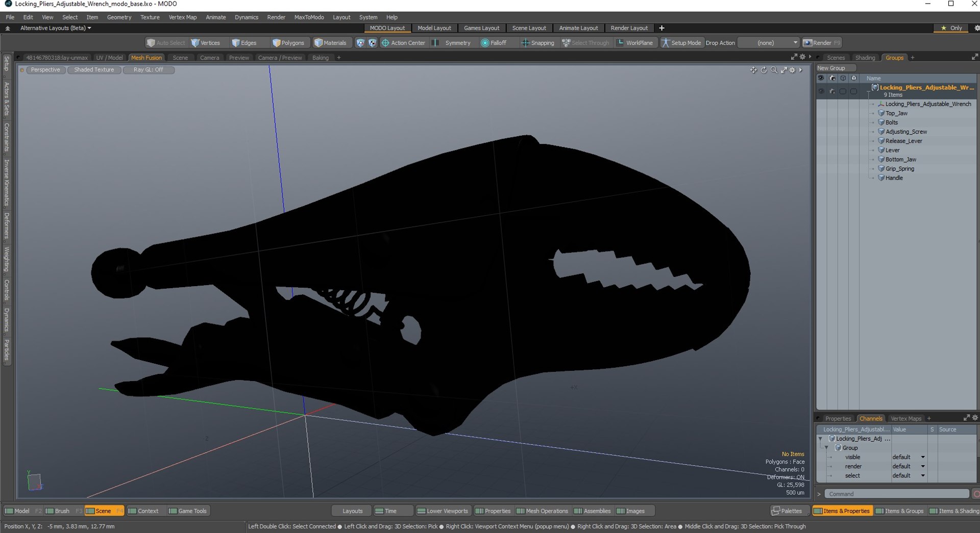Click the Command input field
This screenshot has width=980, height=533.
[x=897, y=494]
